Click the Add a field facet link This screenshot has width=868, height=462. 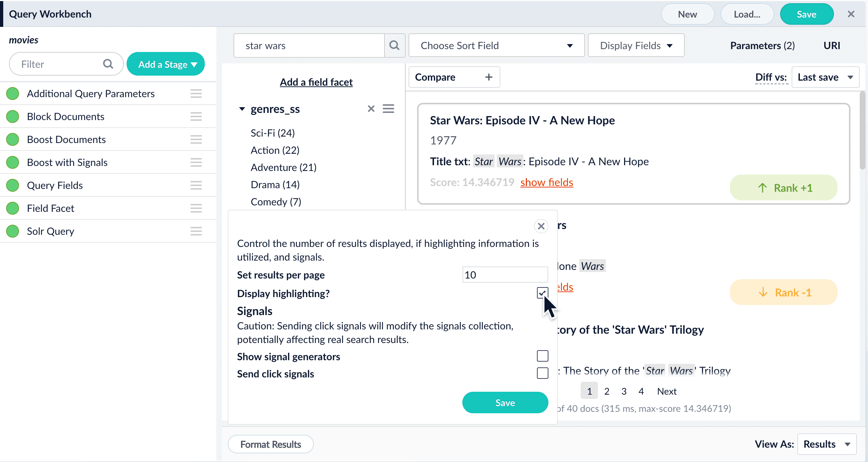point(316,82)
